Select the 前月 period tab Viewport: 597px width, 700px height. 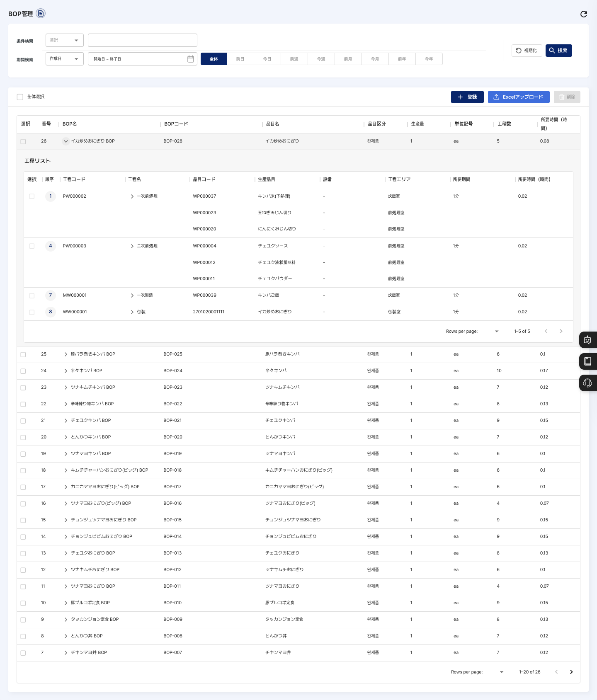[x=348, y=59]
